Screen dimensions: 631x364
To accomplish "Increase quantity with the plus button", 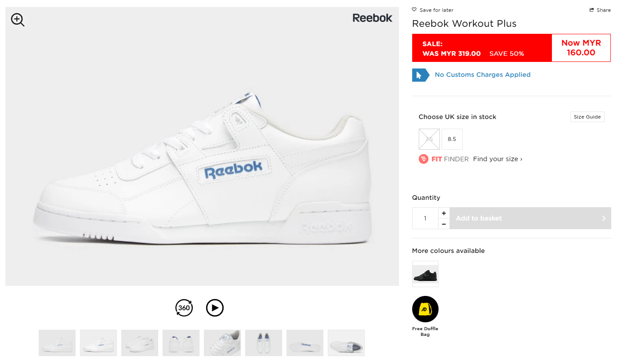I will pos(444,213).
